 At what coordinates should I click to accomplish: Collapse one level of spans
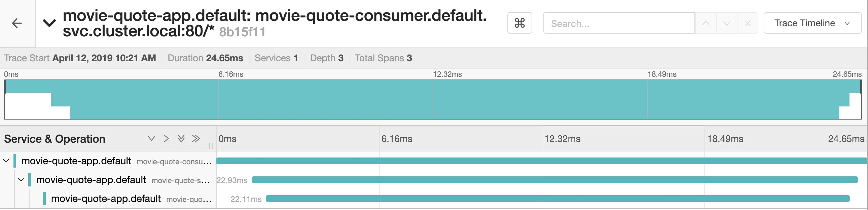[x=166, y=139]
